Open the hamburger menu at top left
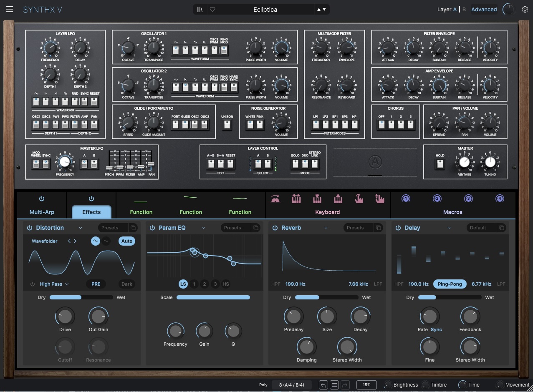Viewport: 533px width, 392px height. pos(9,9)
